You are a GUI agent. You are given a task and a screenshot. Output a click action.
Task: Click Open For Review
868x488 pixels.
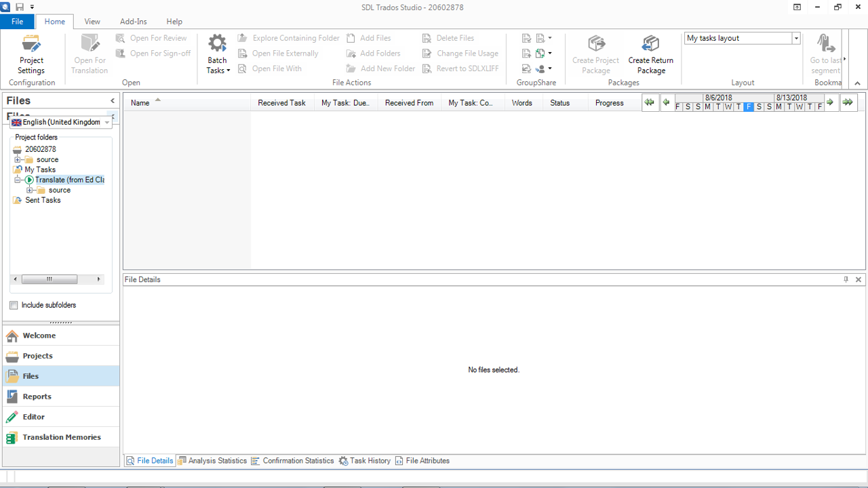pos(151,38)
